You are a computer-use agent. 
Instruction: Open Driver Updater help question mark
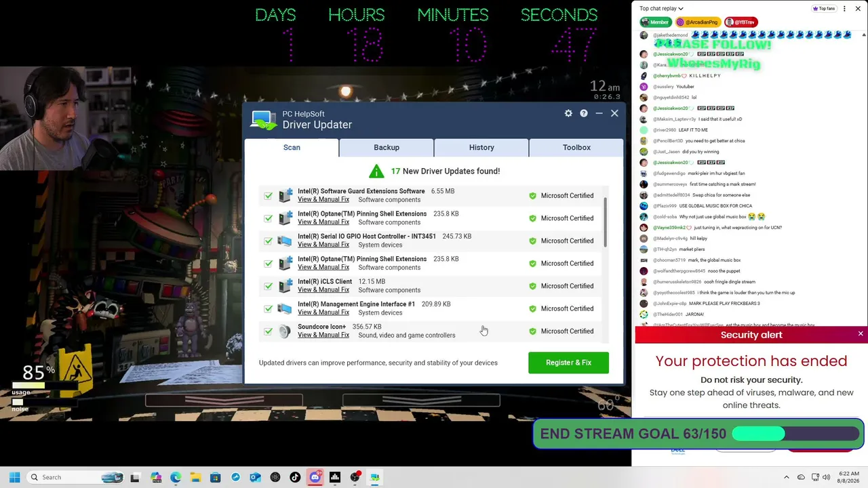[x=584, y=113]
